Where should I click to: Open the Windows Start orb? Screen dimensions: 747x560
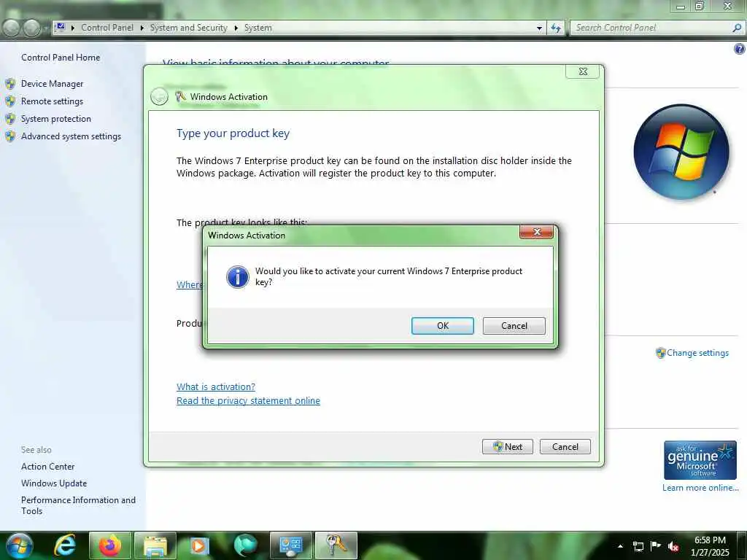coord(20,545)
